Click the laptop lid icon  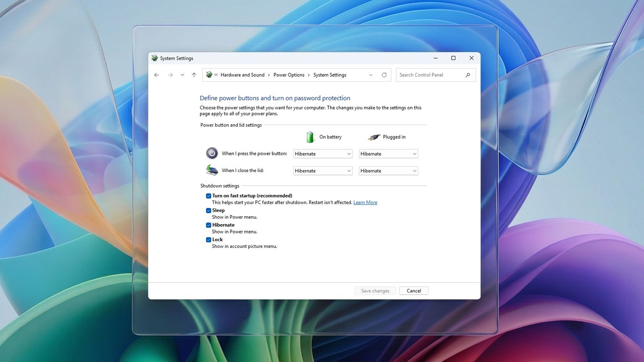212,170
